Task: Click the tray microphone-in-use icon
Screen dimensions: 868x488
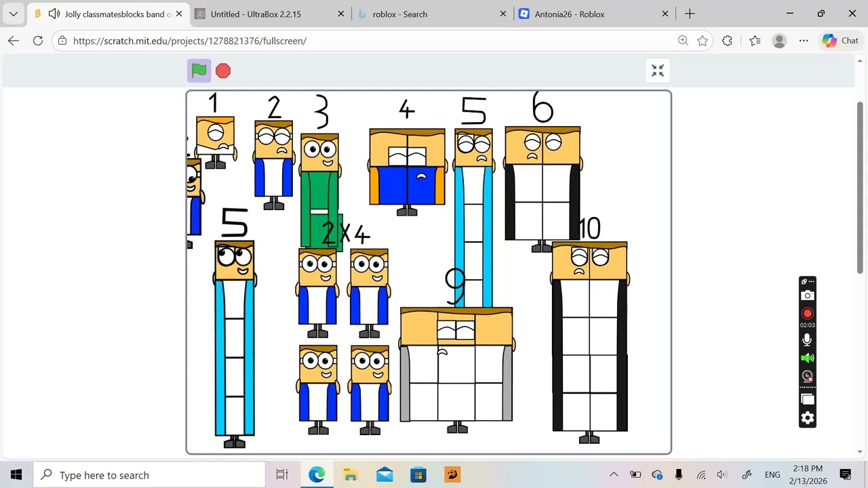Action: 679,475
